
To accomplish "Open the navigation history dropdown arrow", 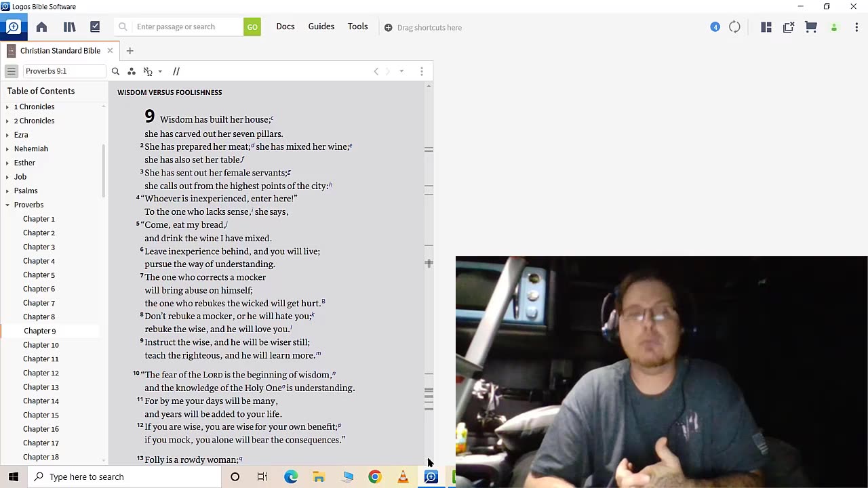I will (401, 71).
